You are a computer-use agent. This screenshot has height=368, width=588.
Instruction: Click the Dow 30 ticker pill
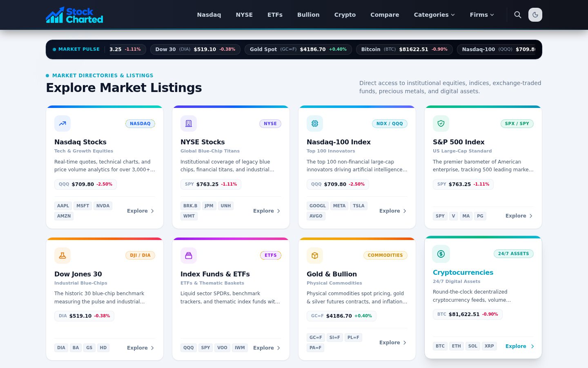point(195,49)
